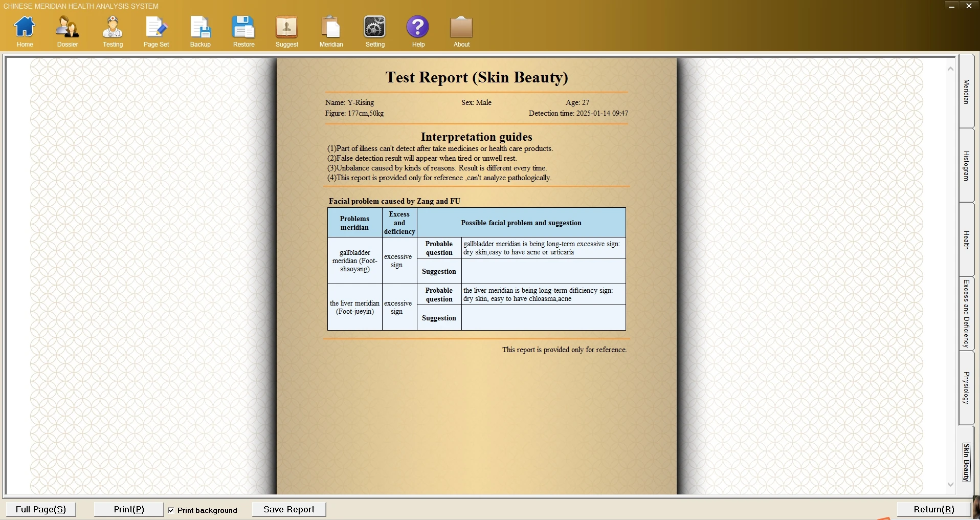
Task: Open the Setting gear icon
Action: tap(375, 28)
